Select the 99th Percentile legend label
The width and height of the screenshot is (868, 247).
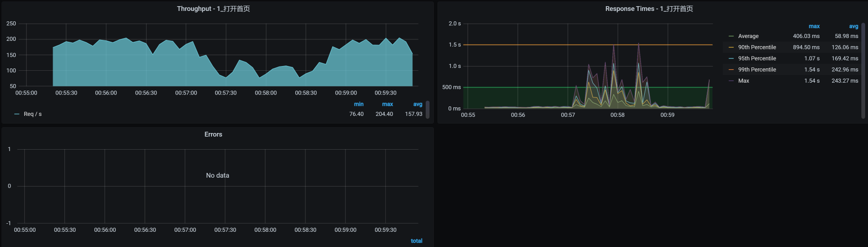click(757, 69)
